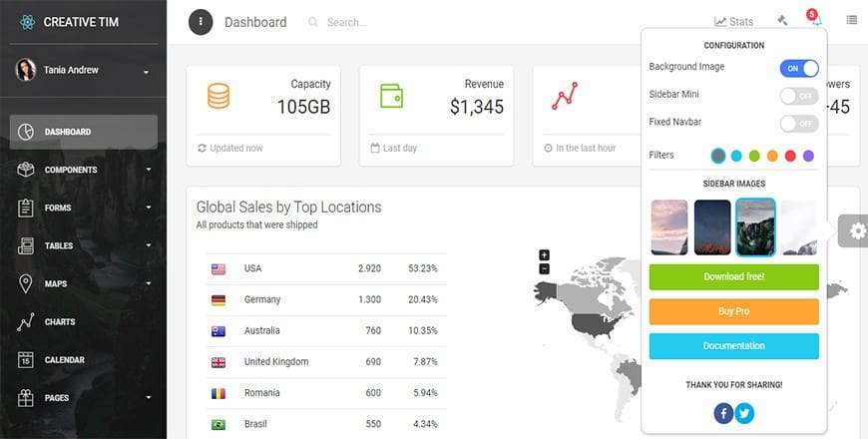Open the three-dot sidebar minimize button
This screenshot has width=868, height=439.
coord(201,22)
